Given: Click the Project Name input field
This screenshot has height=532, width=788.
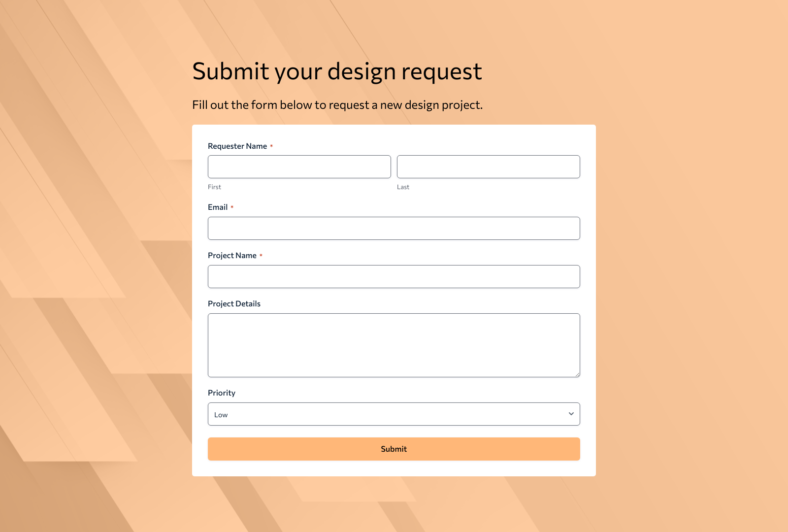Looking at the screenshot, I should click(x=394, y=276).
